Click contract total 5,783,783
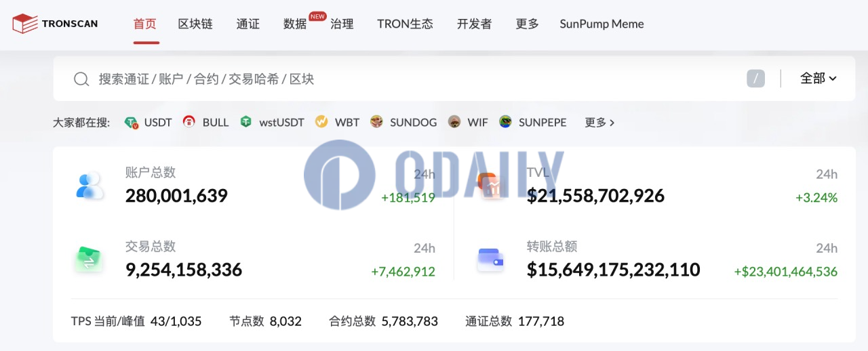868x351 pixels. tap(410, 321)
